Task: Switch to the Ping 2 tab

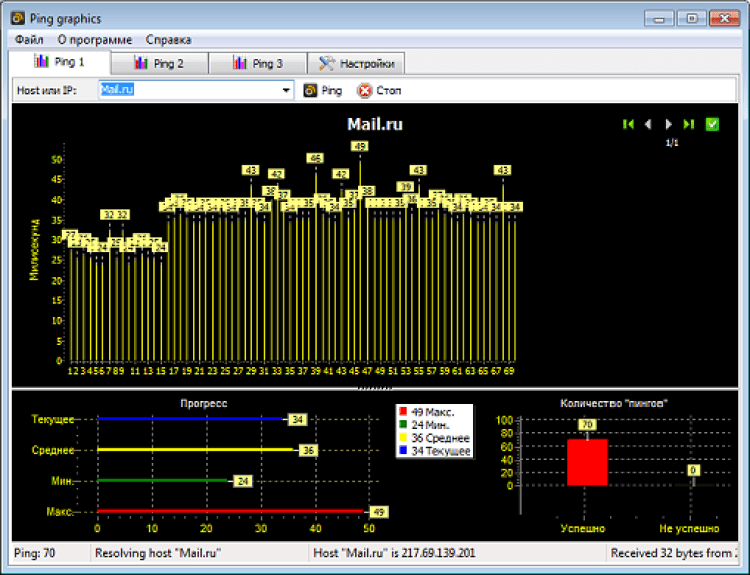Action: 158,63
